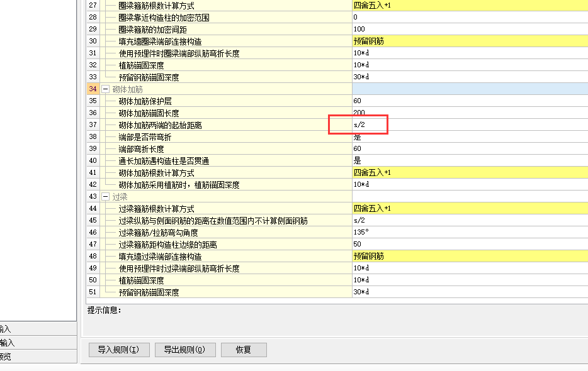Image resolution: width=588 pixels, height=371 pixels.
Task: Select value 10*d of row 49
Action: click(361, 269)
